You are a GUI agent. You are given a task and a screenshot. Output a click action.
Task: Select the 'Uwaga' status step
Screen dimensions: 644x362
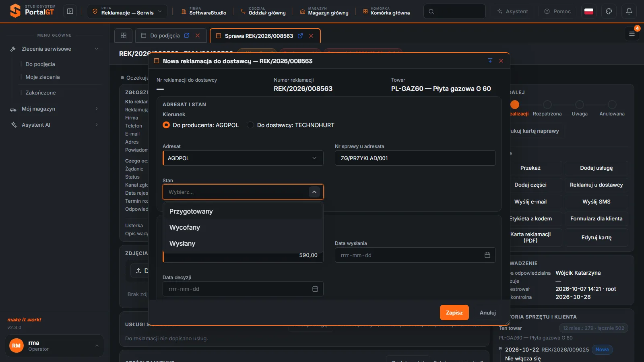[580, 109]
